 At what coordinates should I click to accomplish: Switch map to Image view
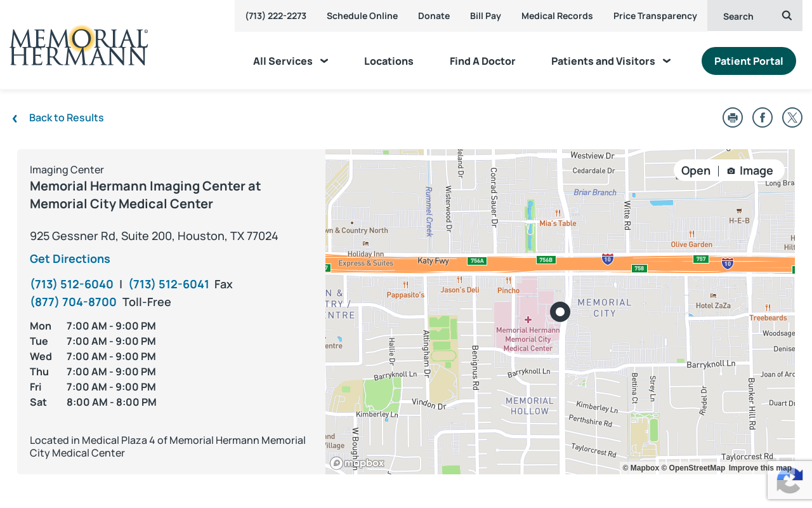point(750,171)
